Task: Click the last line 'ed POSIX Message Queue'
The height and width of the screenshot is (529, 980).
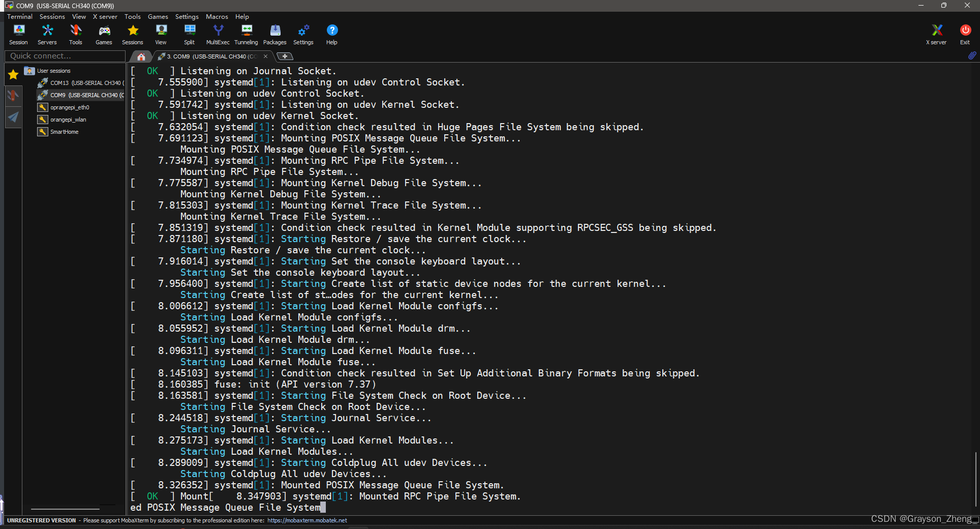Action: tap(226, 508)
